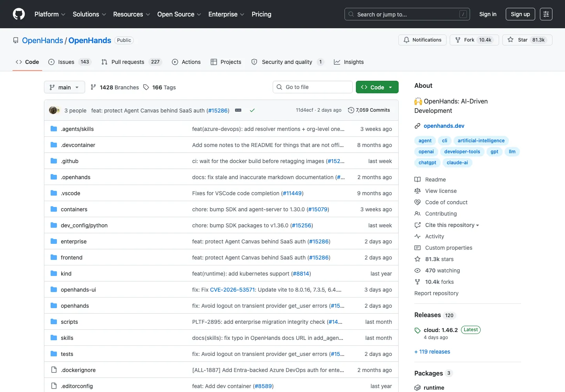The height and width of the screenshot is (392, 565).
Task: Open the .github folder
Action: tap(69, 161)
